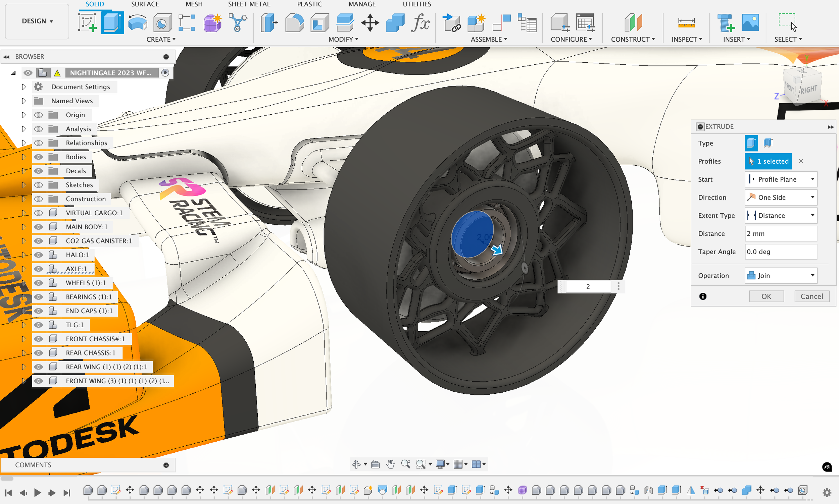Switch to the SURFACE tab
The width and height of the screenshot is (839, 504).
pyautogui.click(x=145, y=4)
